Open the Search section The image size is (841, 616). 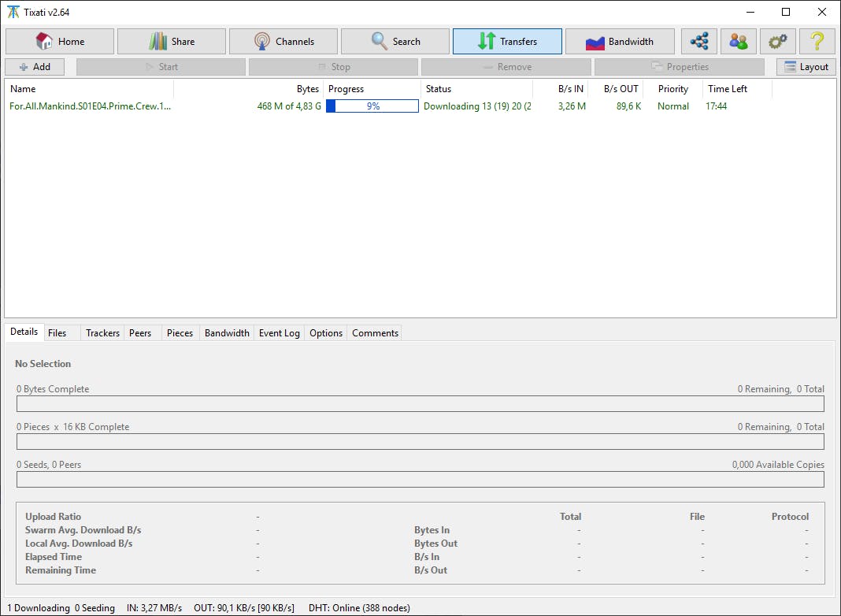(x=395, y=41)
